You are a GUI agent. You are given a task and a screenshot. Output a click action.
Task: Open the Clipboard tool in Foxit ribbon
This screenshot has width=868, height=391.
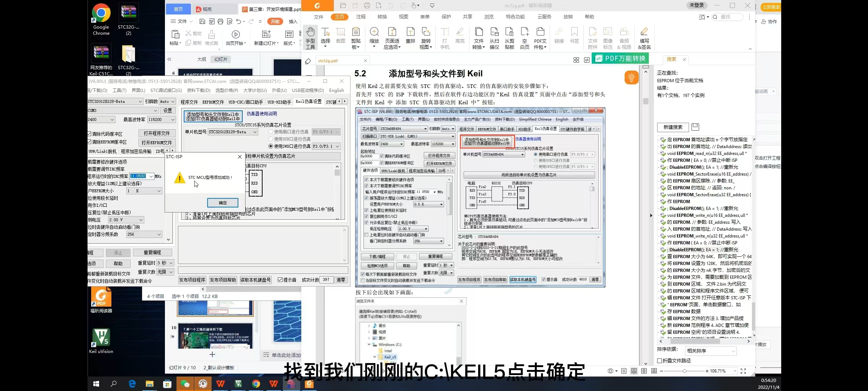(x=356, y=38)
